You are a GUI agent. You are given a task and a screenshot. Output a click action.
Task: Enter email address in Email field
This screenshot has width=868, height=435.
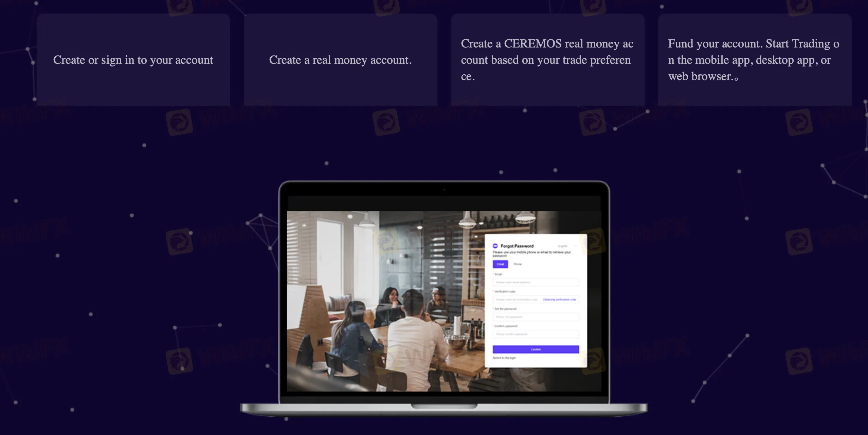pyautogui.click(x=535, y=282)
